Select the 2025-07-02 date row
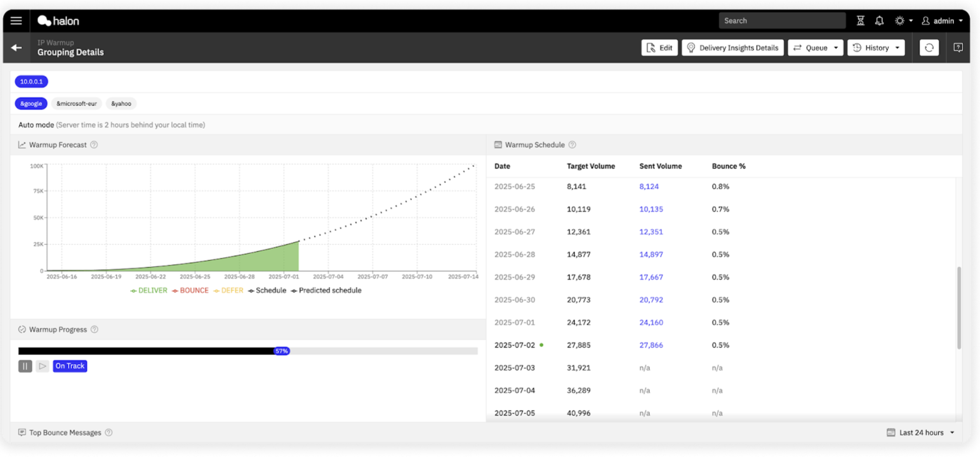980x457 pixels. (722, 345)
